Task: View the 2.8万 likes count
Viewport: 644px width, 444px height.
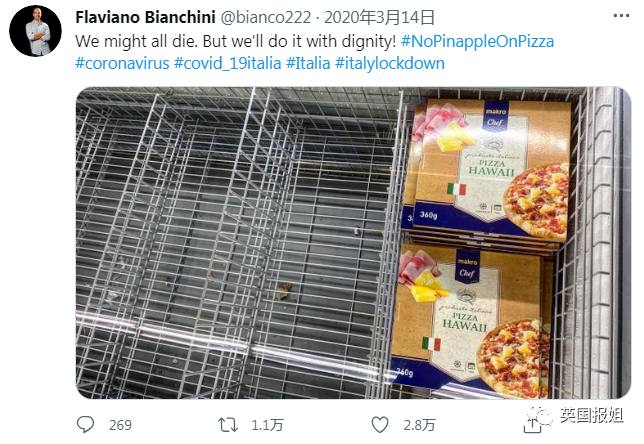Action: coord(419,425)
